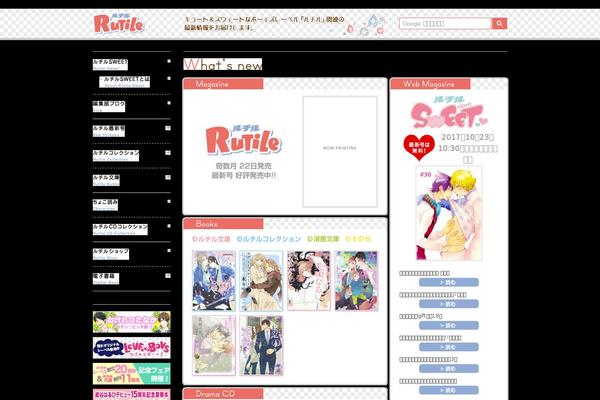Open the 20周年 記念フェア banner
The width and height of the screenshot is (600, 400).
(x=131, y=374)
